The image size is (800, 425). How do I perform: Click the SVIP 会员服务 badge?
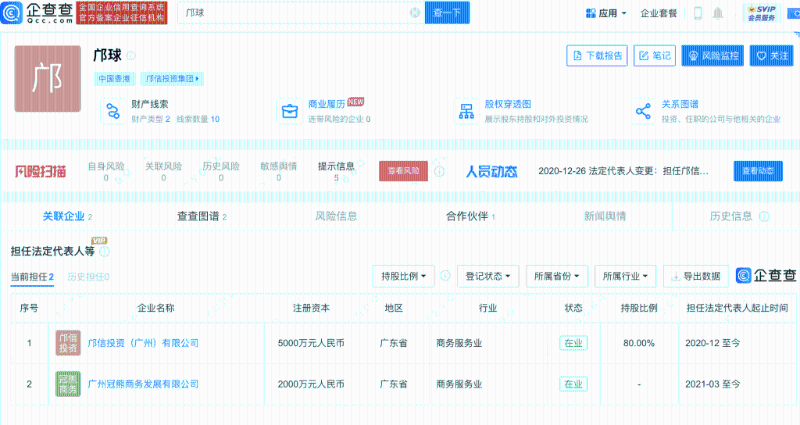pyautogui.click(x=765, y=13)
